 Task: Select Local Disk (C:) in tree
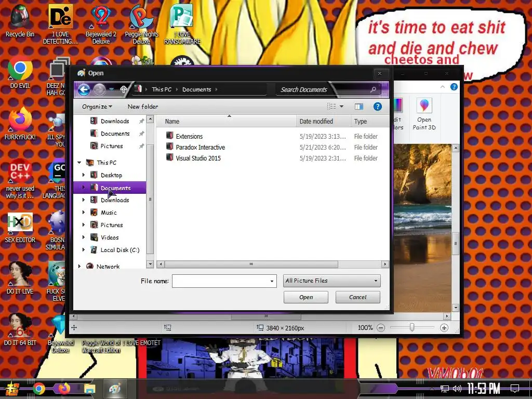pyautogui.click(x=120, y=250)
